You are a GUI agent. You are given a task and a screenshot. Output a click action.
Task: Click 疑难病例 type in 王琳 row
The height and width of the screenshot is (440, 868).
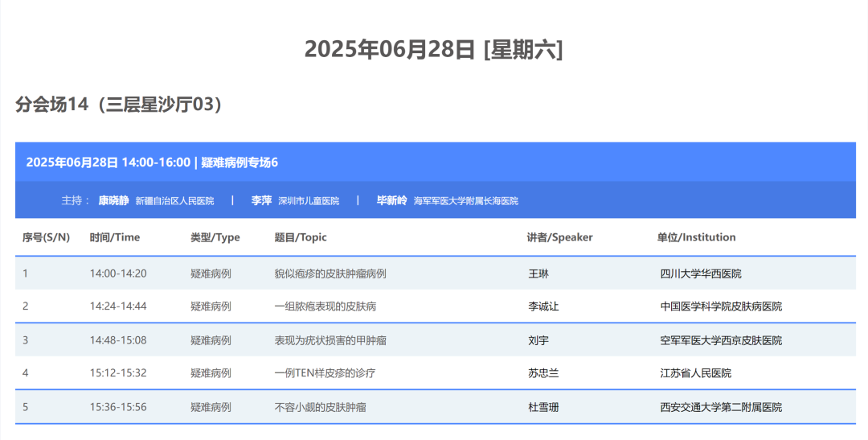[x=211, y=273]
